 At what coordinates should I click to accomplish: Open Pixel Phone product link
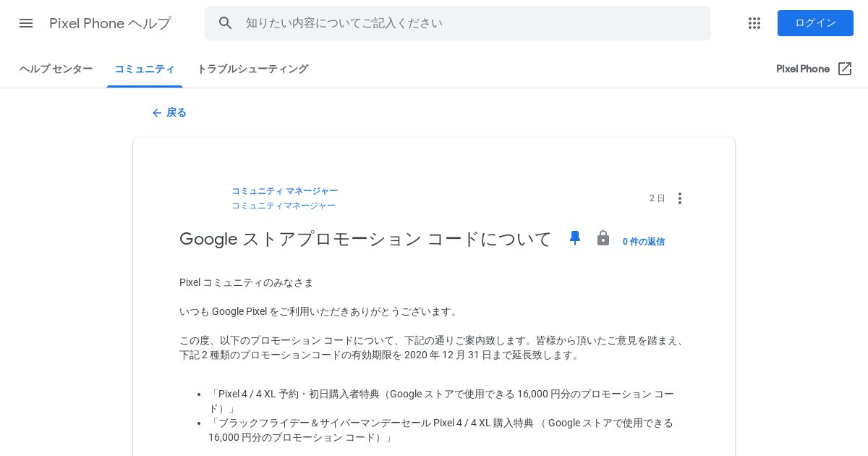point(803,69)
